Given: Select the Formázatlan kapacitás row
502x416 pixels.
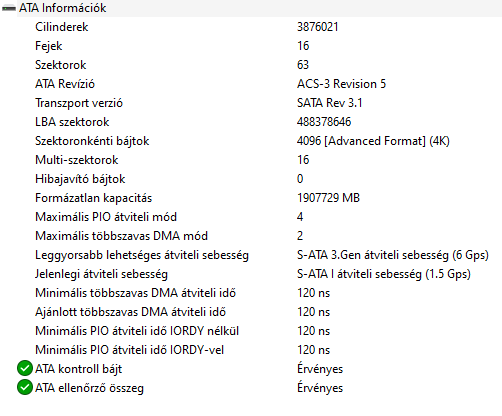Looking at the screenshot, I should (x=251, y=198).
